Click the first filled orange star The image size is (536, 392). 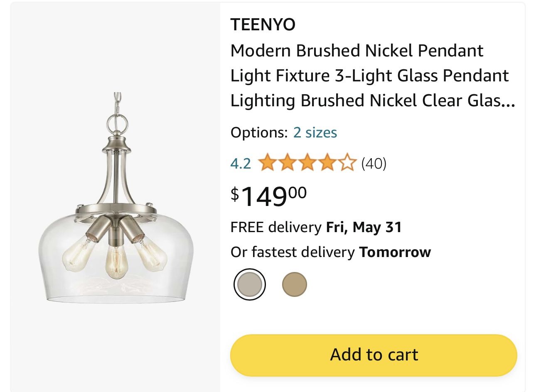click(267, 163)
